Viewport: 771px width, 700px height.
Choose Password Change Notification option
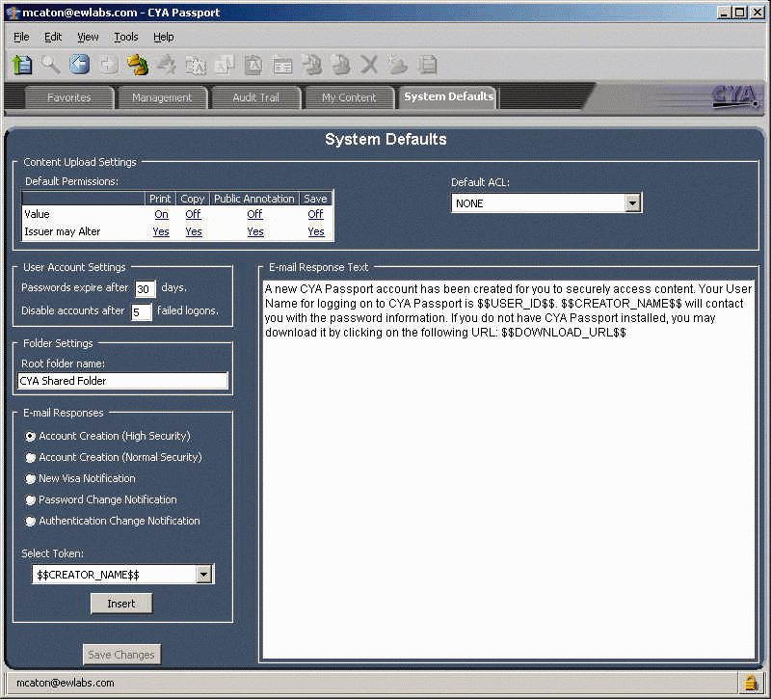(31, 499)
